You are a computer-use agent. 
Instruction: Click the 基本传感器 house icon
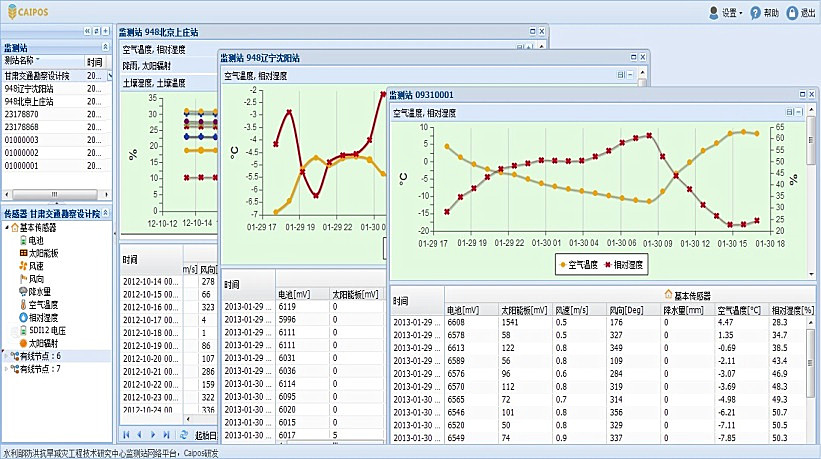tap(15, 228)
